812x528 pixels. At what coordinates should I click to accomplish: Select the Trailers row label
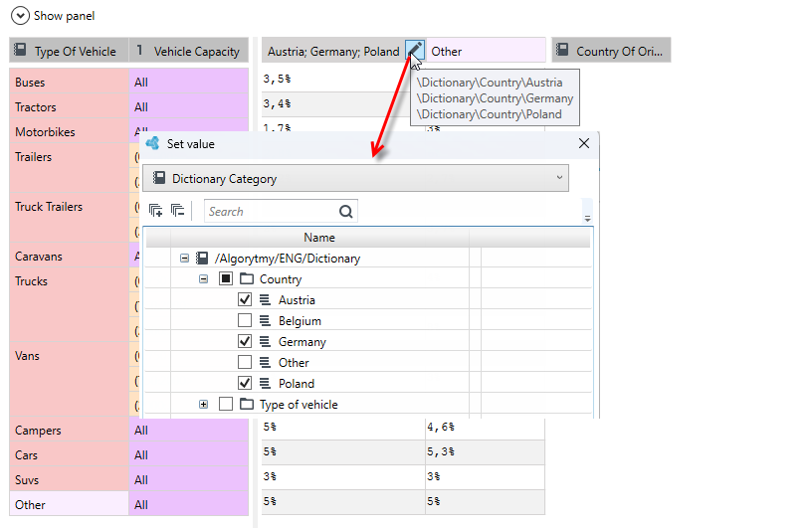click(x=69, y=169)
